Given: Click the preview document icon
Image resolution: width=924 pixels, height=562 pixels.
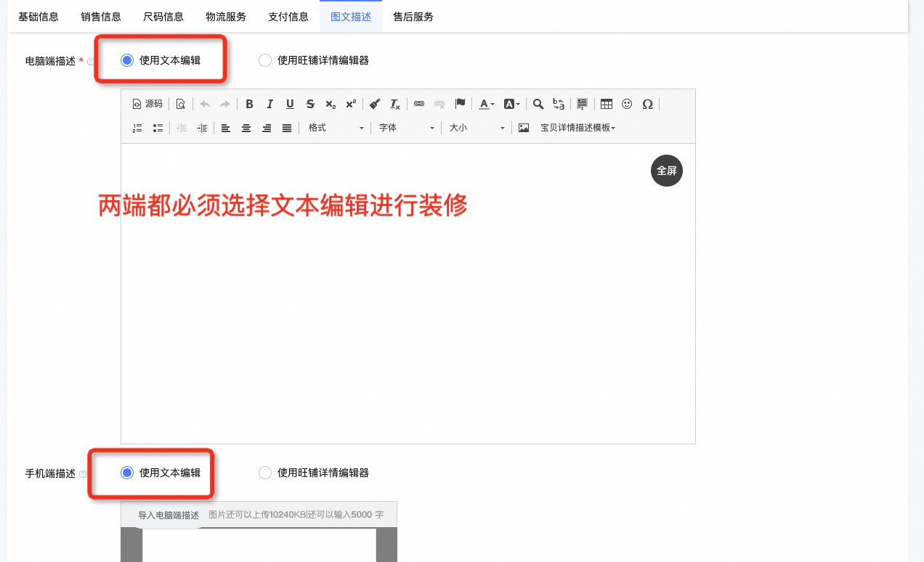Looking at the screenshot, I should click(180, 104).
